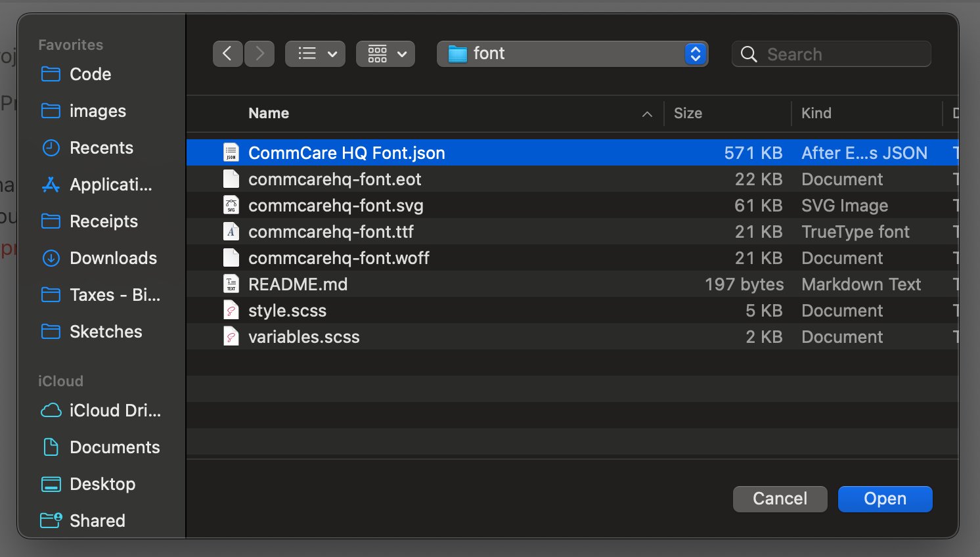Open the selected file
Screen dimensions: 980x557
click(x=885, y=499)
